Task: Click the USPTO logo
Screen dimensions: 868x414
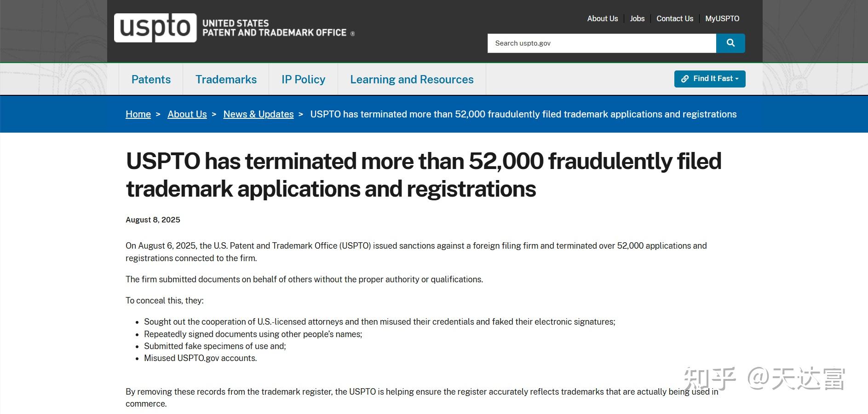Action: point(155,28)
